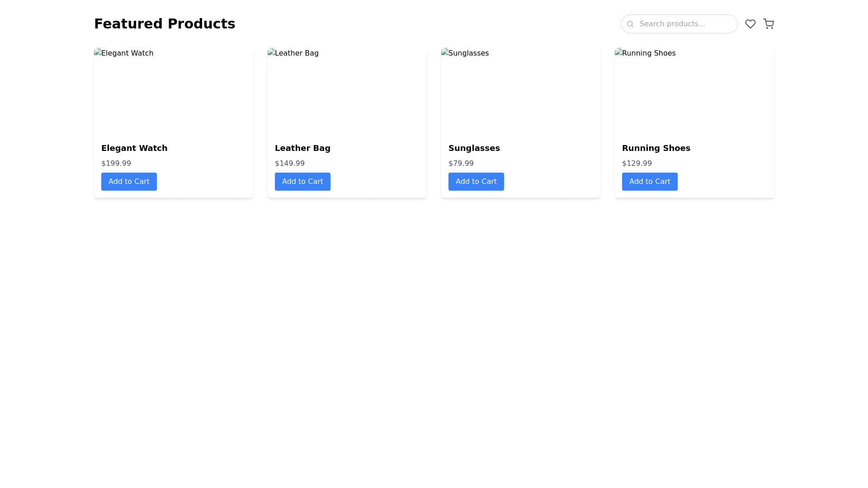This screenshot has height=488, width=868.
Task: Add Leather Bag to cart
Action: pos(302,182)
